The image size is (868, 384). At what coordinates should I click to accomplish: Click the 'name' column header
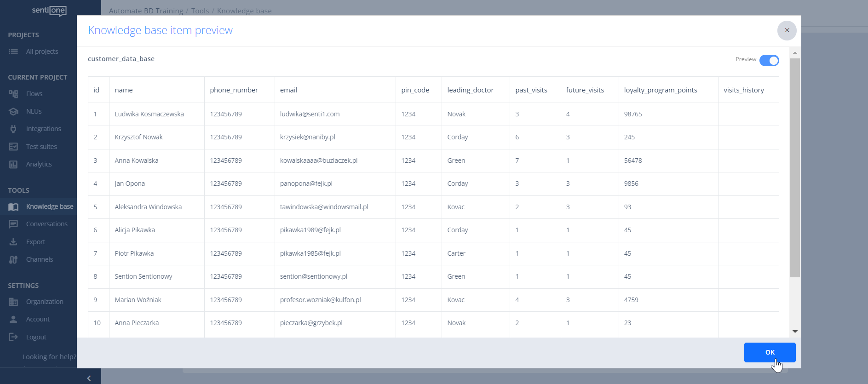[124, 90]
